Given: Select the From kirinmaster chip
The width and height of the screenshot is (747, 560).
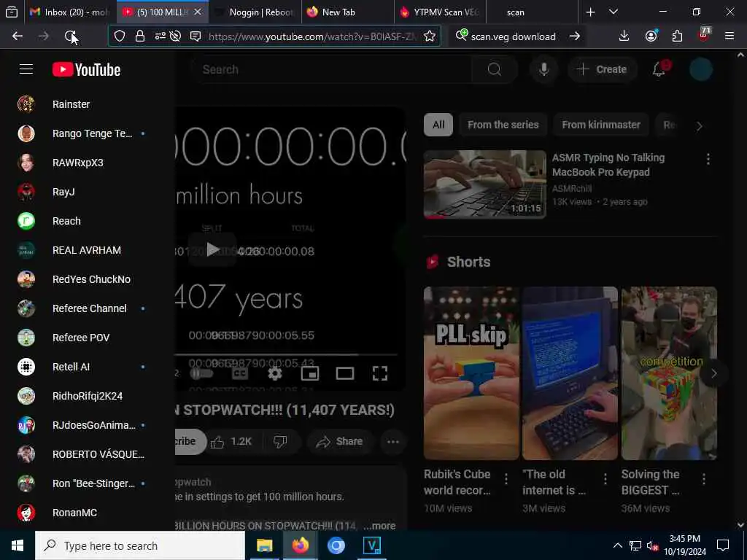Looking at the screenshot, I should click(601, 125).
